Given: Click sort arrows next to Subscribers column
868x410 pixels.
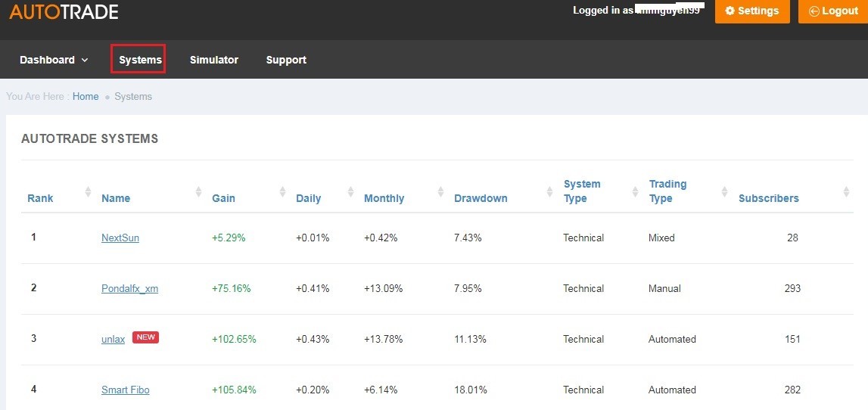Looking at the screenshot, I should click(x=846, y=192).
